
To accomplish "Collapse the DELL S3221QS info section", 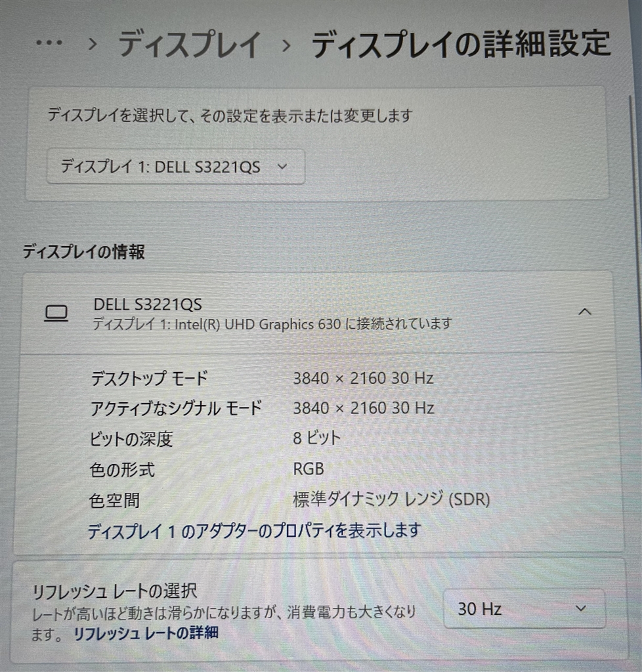I will pyautogui.click(x=585, y=312).
